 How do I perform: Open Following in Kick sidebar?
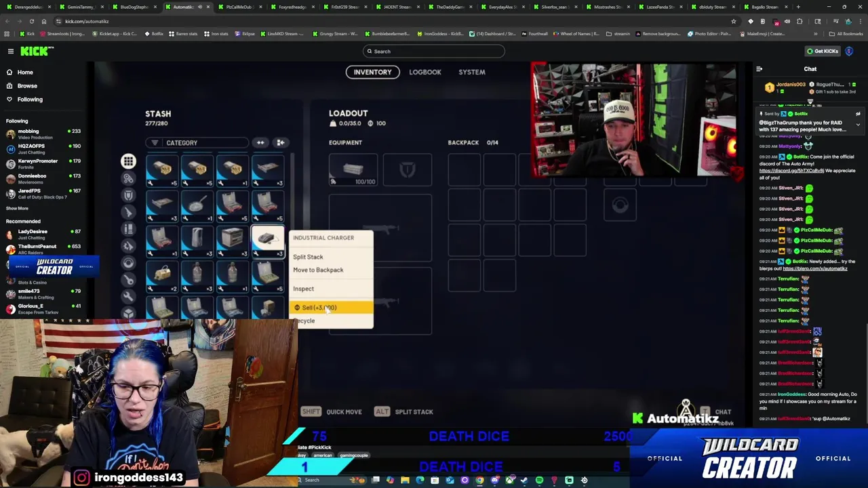pyautogui.click(x=30, y=99)
